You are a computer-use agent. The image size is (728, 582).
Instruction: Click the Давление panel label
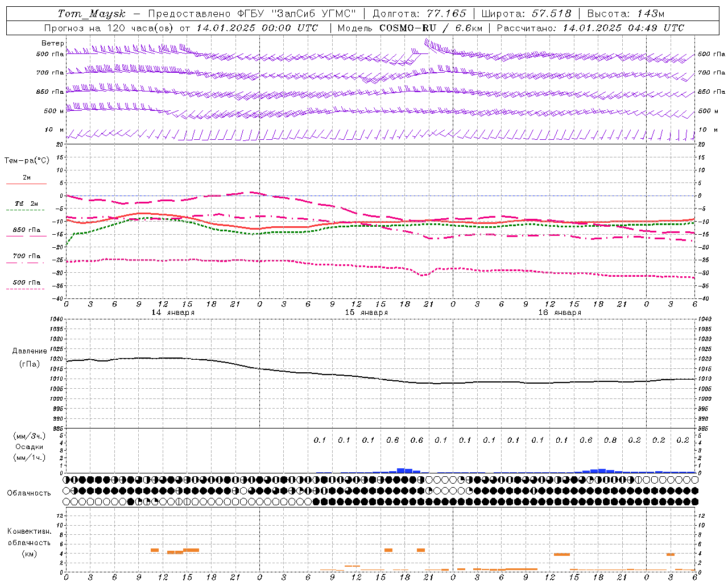click(x=30, y=351)
